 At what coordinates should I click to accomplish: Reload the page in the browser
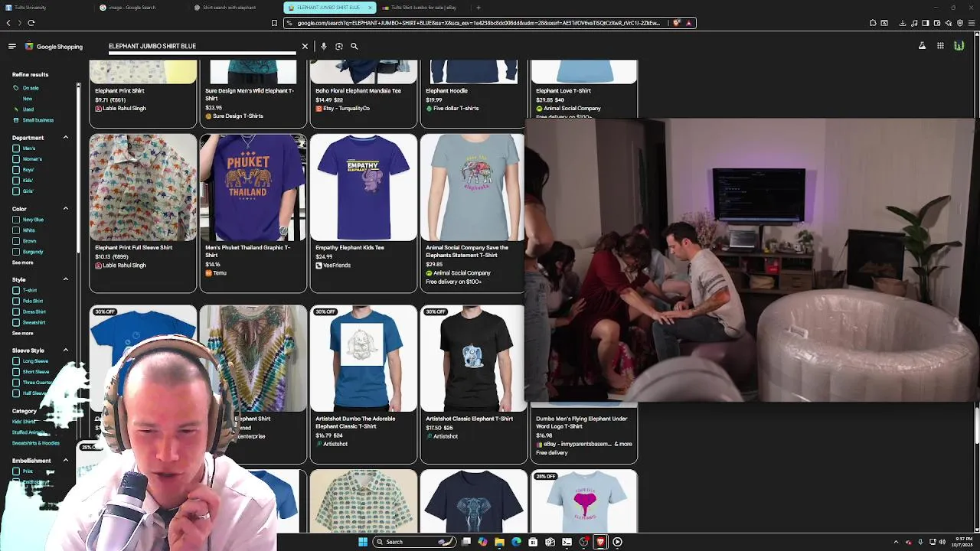(x=31, y=23)
